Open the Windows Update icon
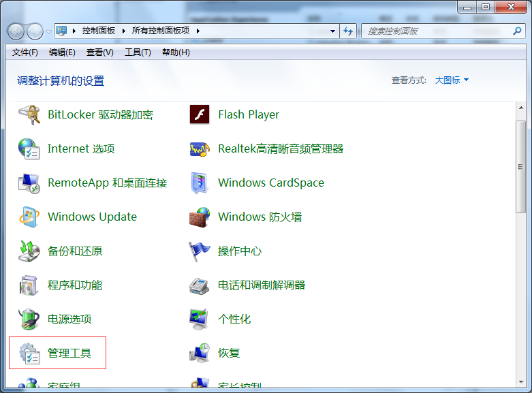 (29, 217)
